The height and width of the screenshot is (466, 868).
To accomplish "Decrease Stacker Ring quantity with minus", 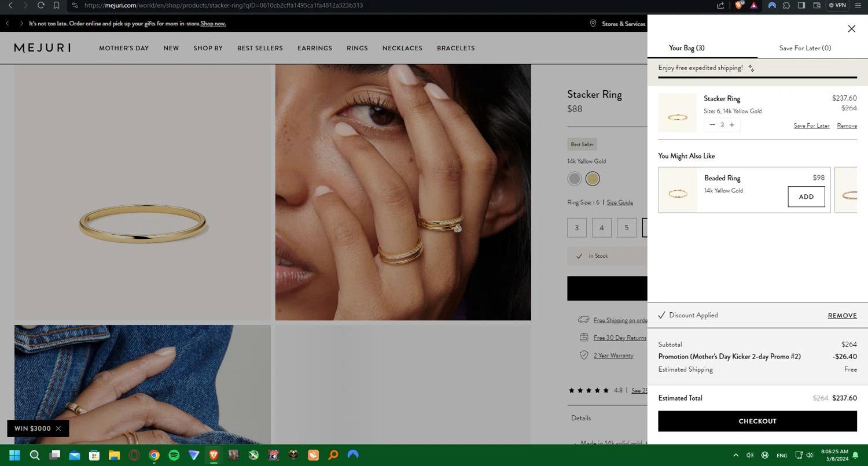I will (x=712, y=125).
